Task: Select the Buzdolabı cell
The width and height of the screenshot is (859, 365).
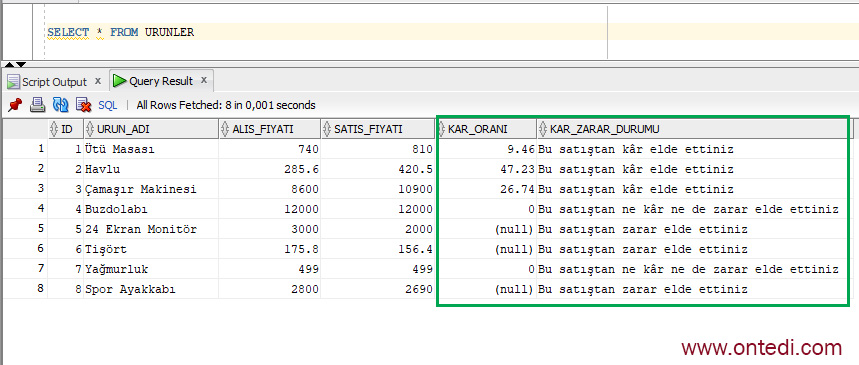Action: (151, 209)
